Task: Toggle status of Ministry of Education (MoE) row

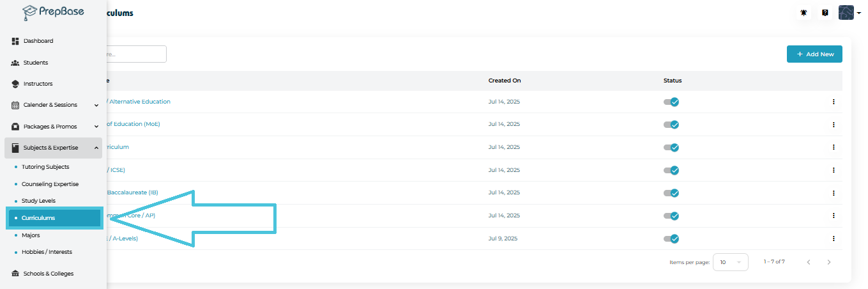Action: tap(671, 124)
